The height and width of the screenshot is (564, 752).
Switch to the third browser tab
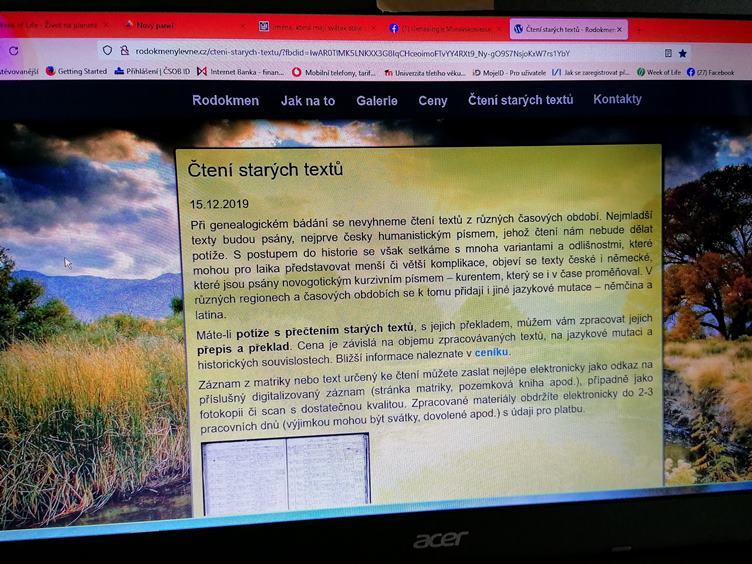(317, 27)
